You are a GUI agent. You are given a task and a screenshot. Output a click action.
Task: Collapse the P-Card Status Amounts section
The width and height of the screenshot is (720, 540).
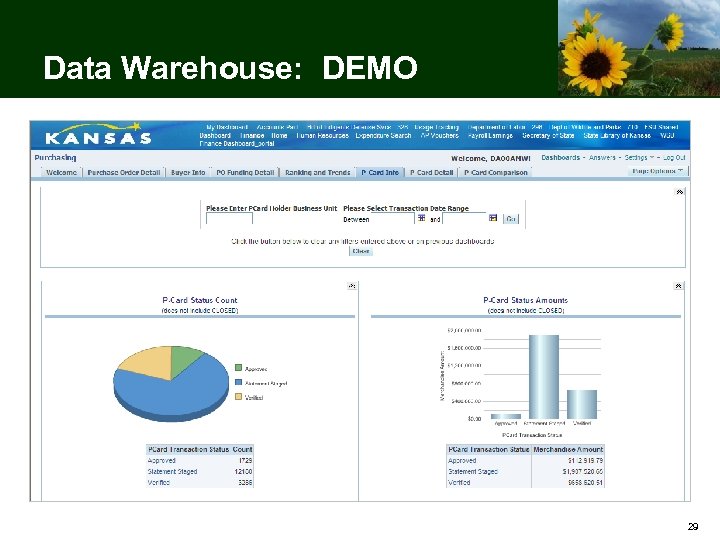point(678,286)
